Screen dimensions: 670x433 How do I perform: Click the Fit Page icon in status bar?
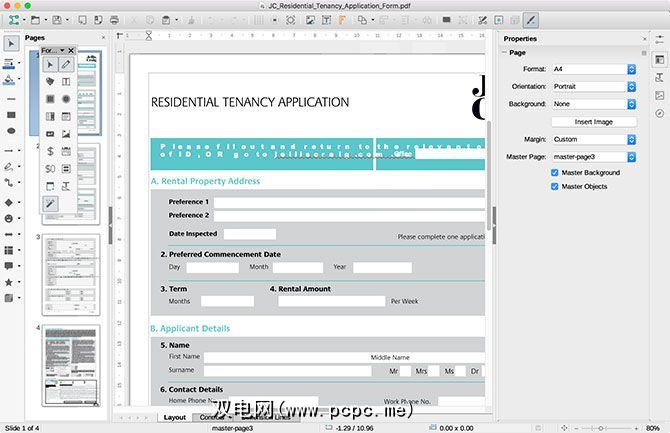pos(564,428)
